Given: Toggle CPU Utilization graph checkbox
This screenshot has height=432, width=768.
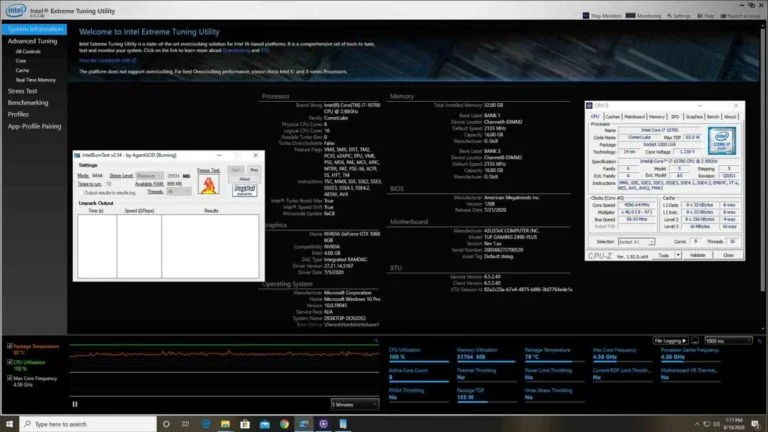Looking at the screenshot, I should (10, 362).
